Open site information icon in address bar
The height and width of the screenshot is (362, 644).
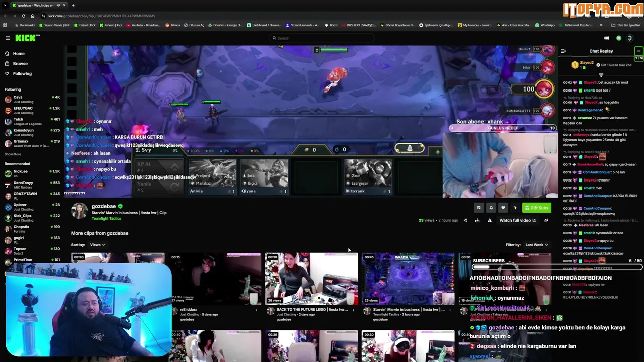click(x=43, y=16)
